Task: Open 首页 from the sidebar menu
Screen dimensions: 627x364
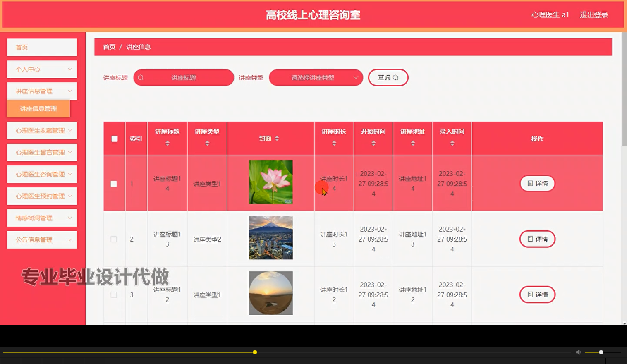Action: (41, 47)
